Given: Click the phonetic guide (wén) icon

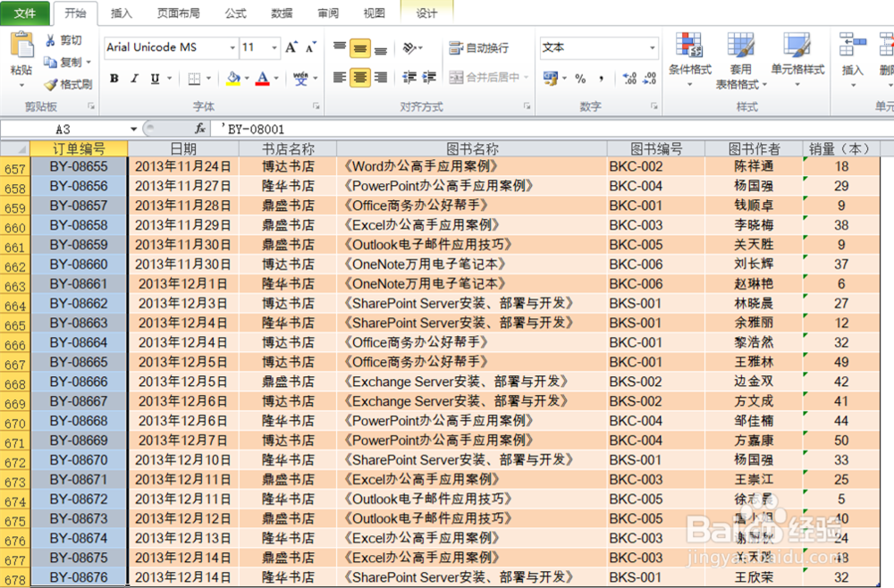Looking at the screenshot, I should tap(300, 78).
